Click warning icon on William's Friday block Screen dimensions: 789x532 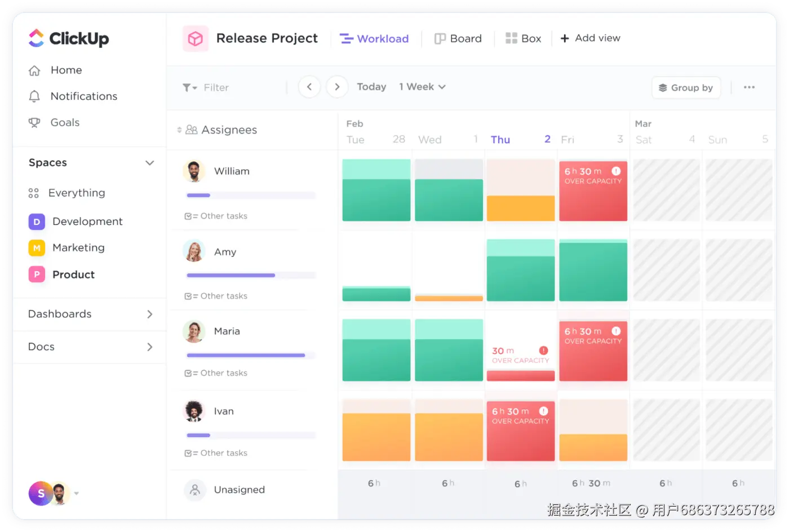616,171
